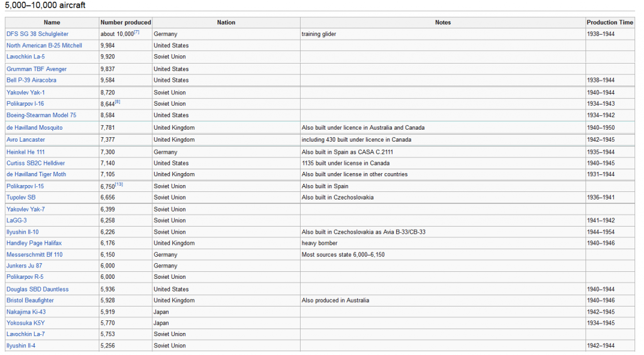Click note '1135 built under license in Canada'
The width and height of the screenshot is (644, 355).
(x=346, y=163)
